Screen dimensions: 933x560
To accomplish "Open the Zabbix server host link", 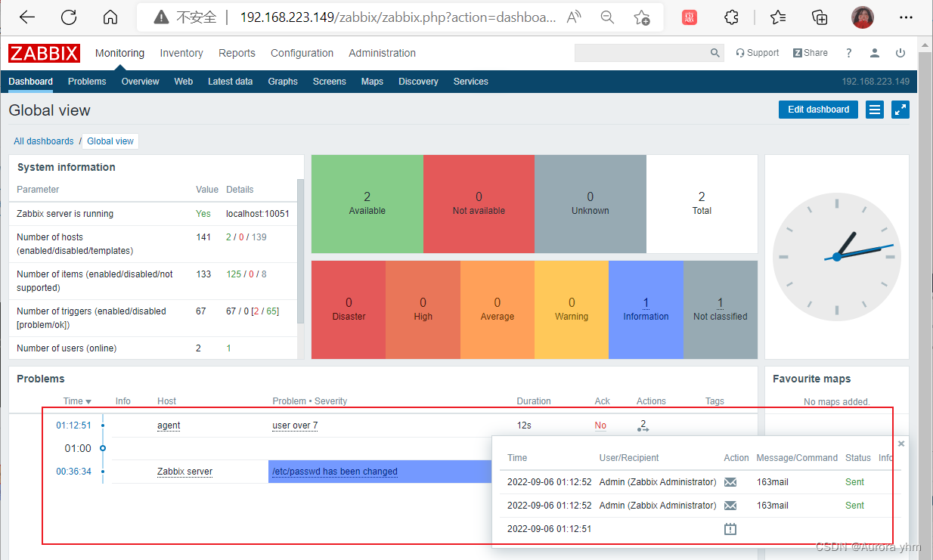I will 184,472.
